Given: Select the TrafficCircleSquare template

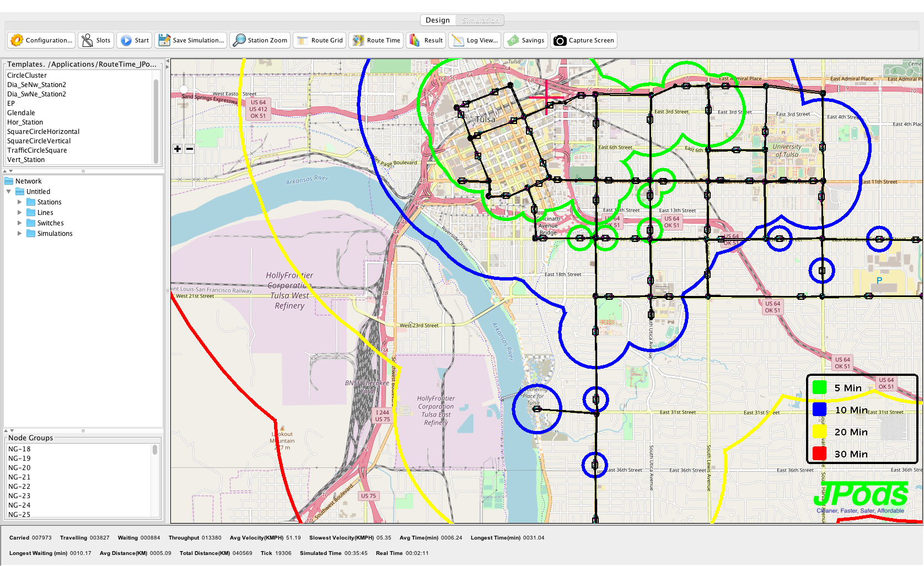Looking at the screenshot, I should click(x=37, y=150).
